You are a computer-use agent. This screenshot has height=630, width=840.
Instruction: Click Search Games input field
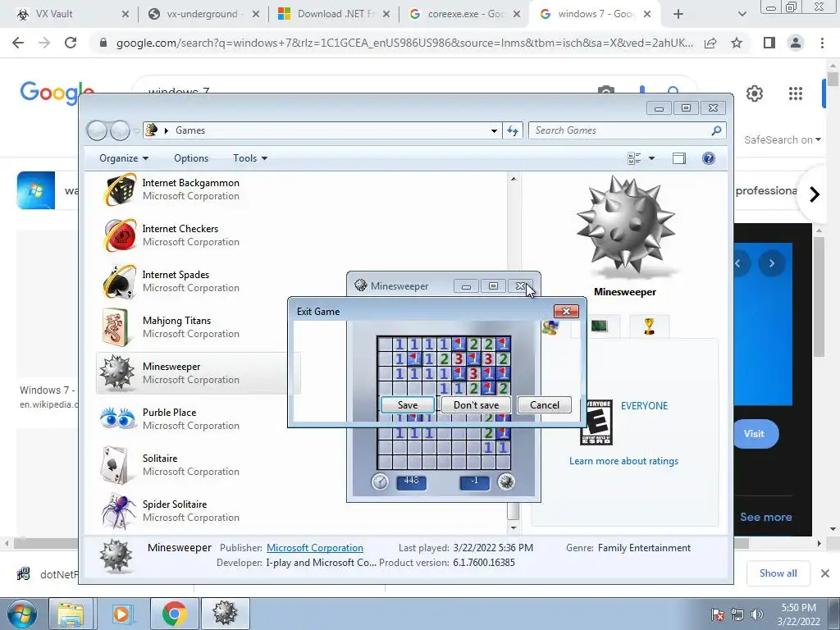click(x=620, y=130)
